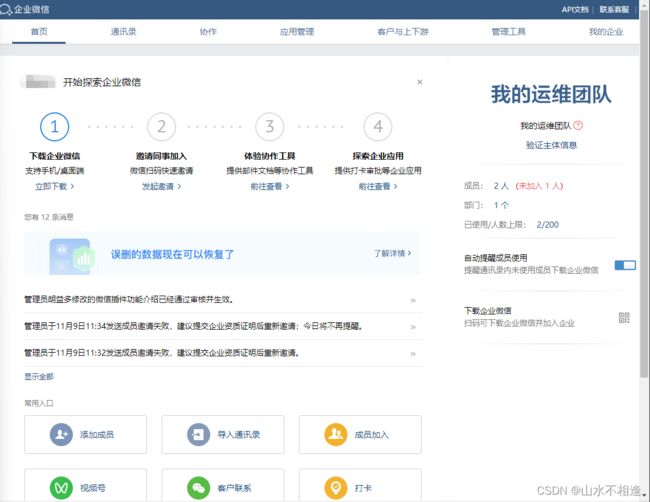Open the 首页 tab

pos(39,32)
